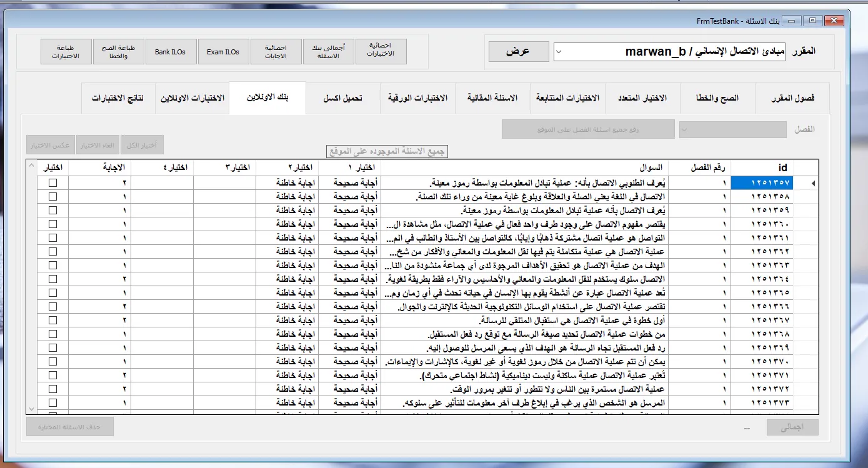Click the عرض display button

pos(518,51)
